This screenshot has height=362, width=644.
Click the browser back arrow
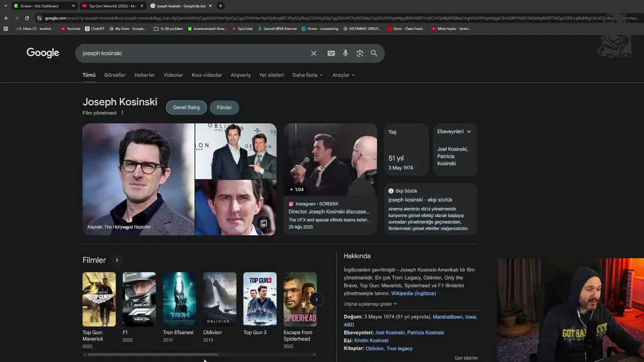point(6,18)
